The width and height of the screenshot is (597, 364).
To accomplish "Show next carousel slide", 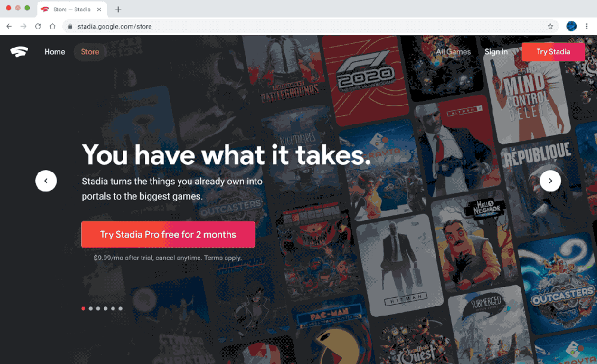I will (x=550, y=181).
